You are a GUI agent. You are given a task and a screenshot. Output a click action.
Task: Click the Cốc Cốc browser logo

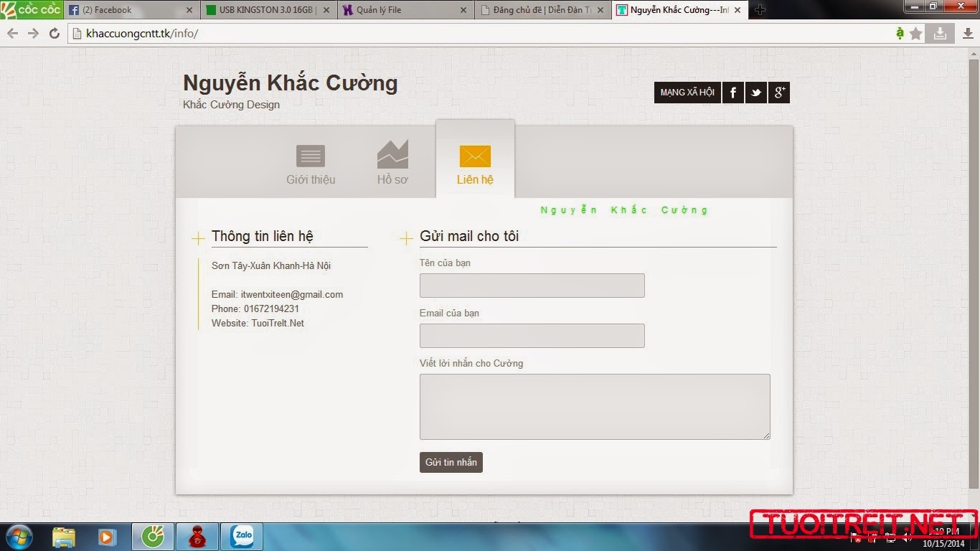pos(31,10)
